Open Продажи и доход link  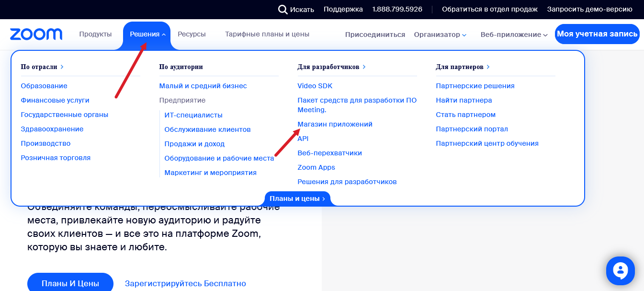coord(194,144)
